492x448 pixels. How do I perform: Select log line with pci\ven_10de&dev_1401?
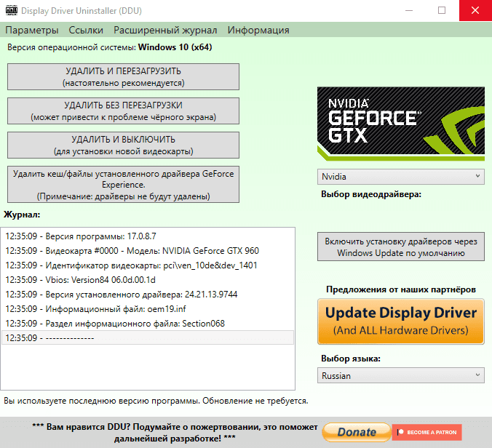pyautogui.click(x=148, y=265)
